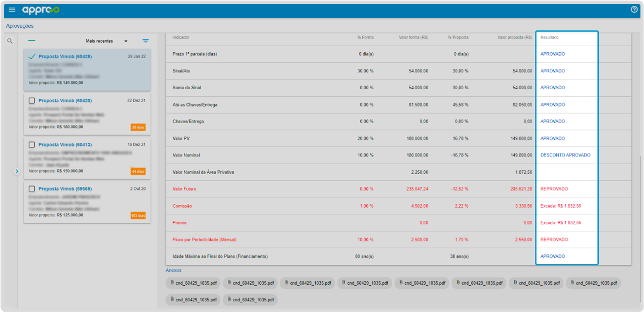Viewport: 644px width, 313px height.
Task: Click the Resultado column header
Action: [x=550, y=37]
